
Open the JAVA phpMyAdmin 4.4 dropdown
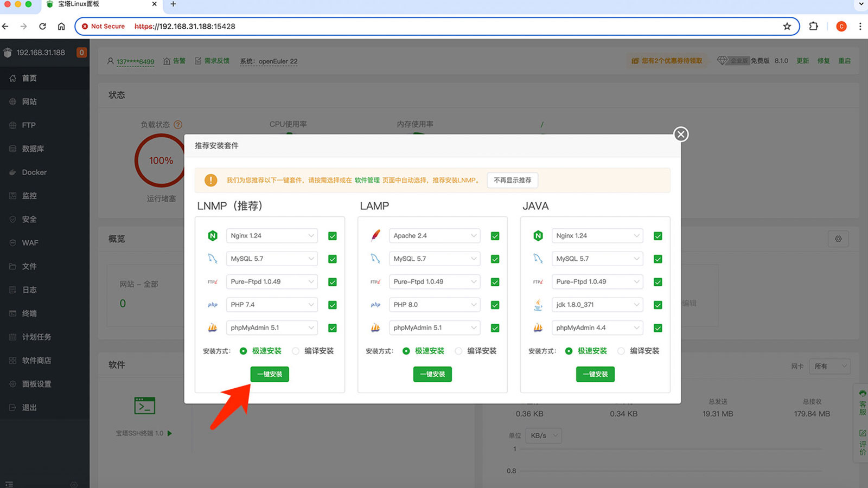click(x=597, y=328)
